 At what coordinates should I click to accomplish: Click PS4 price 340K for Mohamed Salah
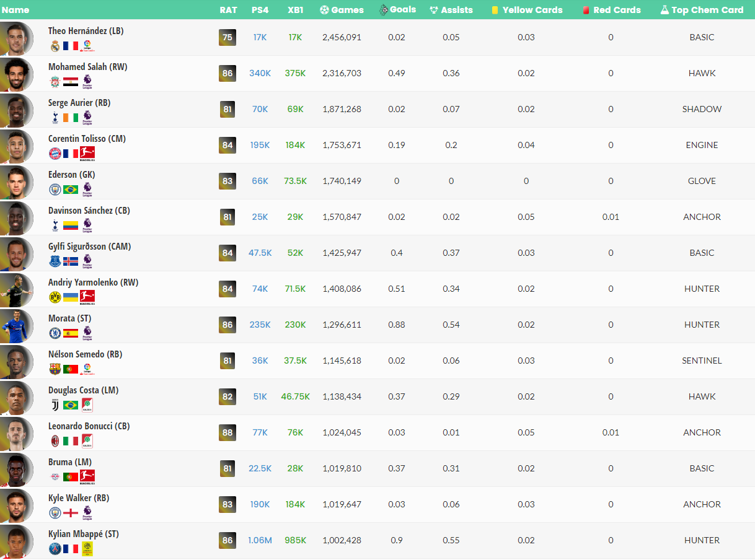tap(260, 73)
